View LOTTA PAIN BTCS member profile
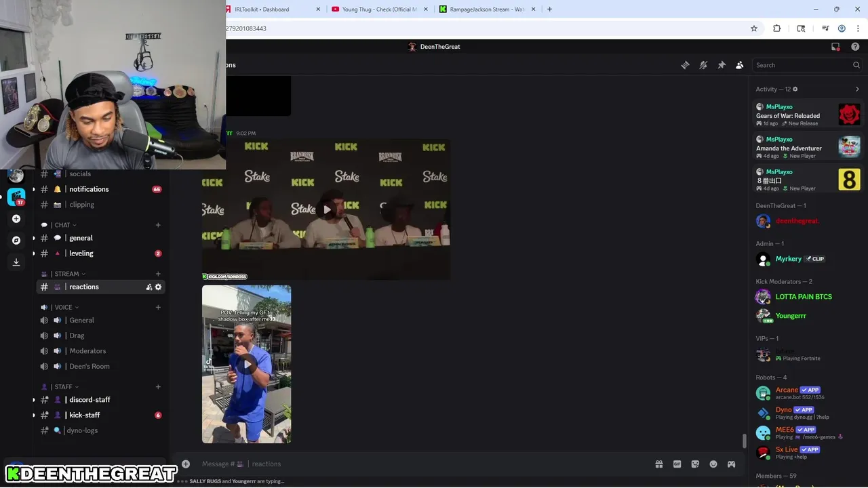 (808, 297)
